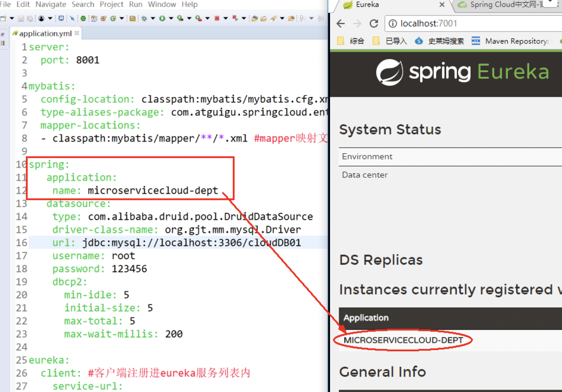Click 'max-wait-millis: 200' on line 23
Image resolution: width=562 pixels, height=392 pixels.
[123, 334]
